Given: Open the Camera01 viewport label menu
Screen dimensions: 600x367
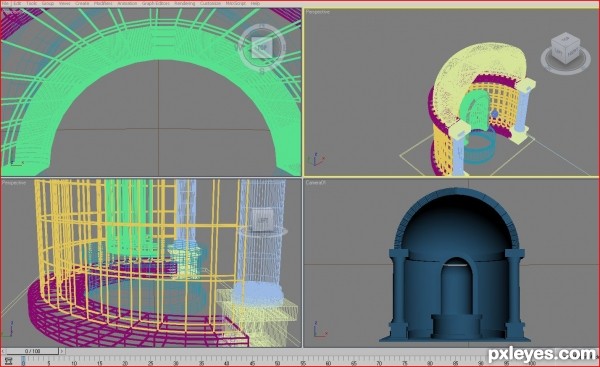Looking at the screenshot, I should point(316,183).
